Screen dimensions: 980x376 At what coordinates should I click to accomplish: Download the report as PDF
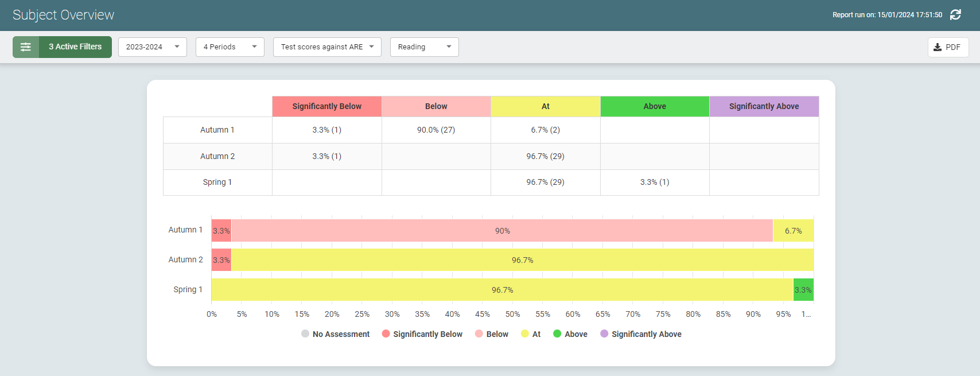pyautogui.click(x=947, y=47)
